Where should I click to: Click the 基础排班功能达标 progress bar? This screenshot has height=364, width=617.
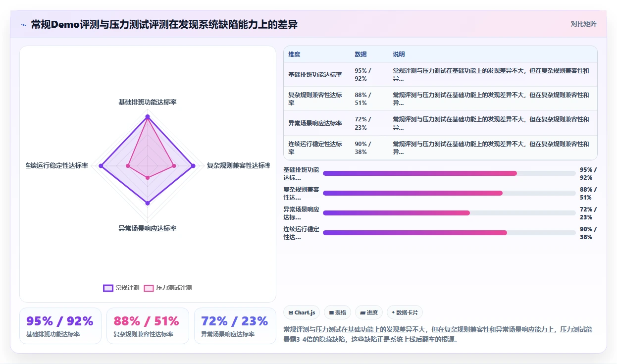449,173
